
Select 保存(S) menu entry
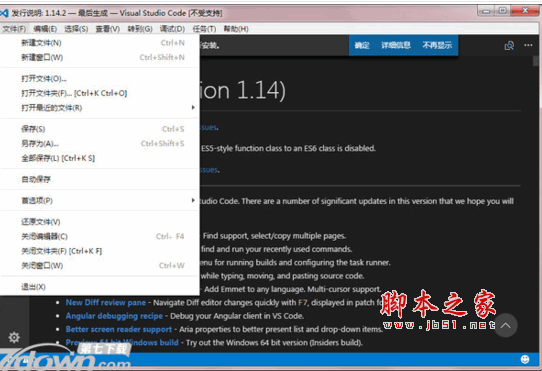point(100,129)
